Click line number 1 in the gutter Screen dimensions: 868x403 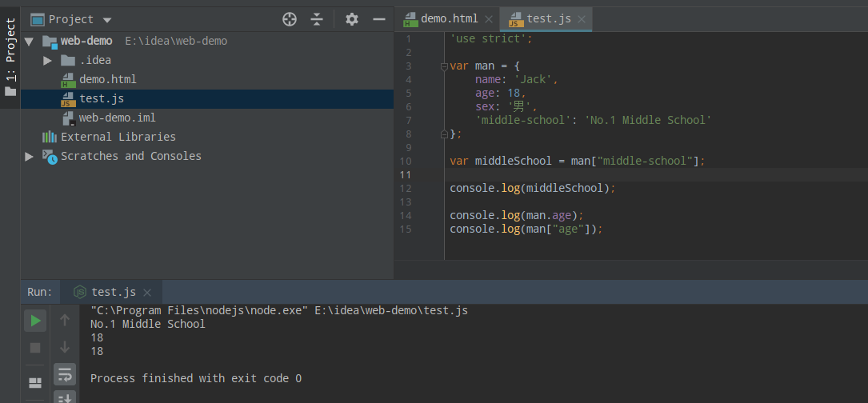tap(409, 39)
